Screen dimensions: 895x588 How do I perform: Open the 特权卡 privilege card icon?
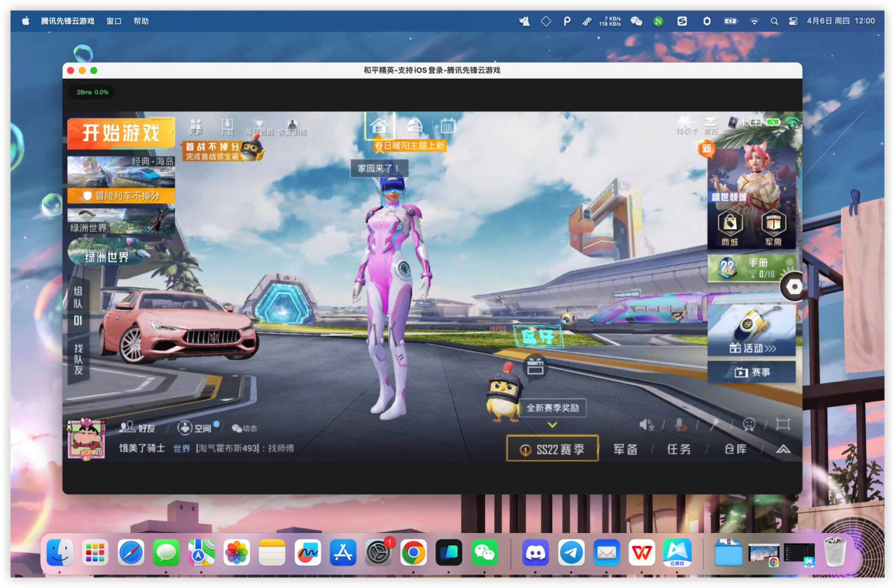click(x=686, y=125)
